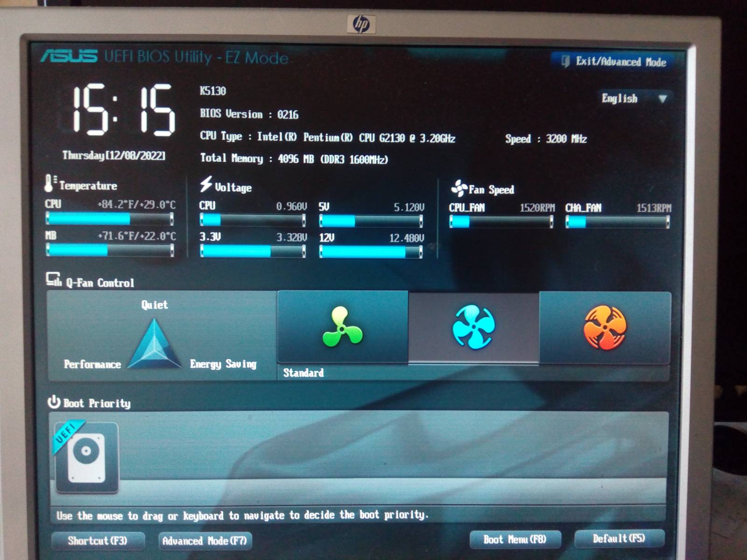Click the Q-Fan Control header icon

click(54, 279)
